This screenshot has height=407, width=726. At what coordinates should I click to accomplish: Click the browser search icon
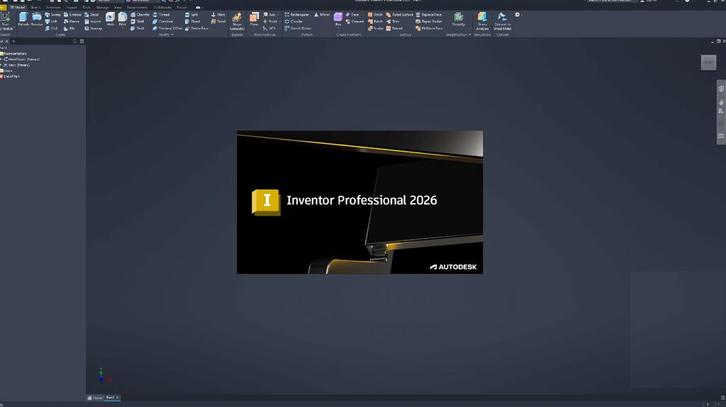[x=75, y=41]
